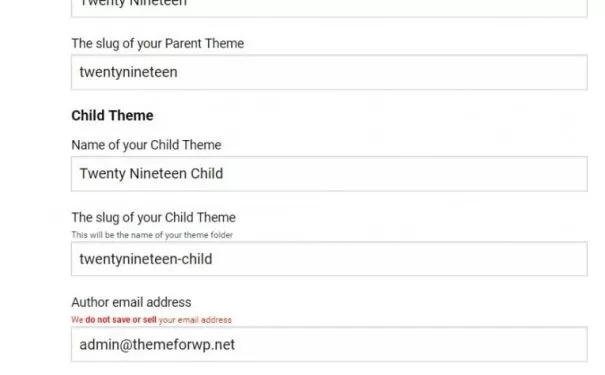Click the partially visible Twenty Nineteen field at top
Screen dimensions: 605x375
(x=329, y=8)
